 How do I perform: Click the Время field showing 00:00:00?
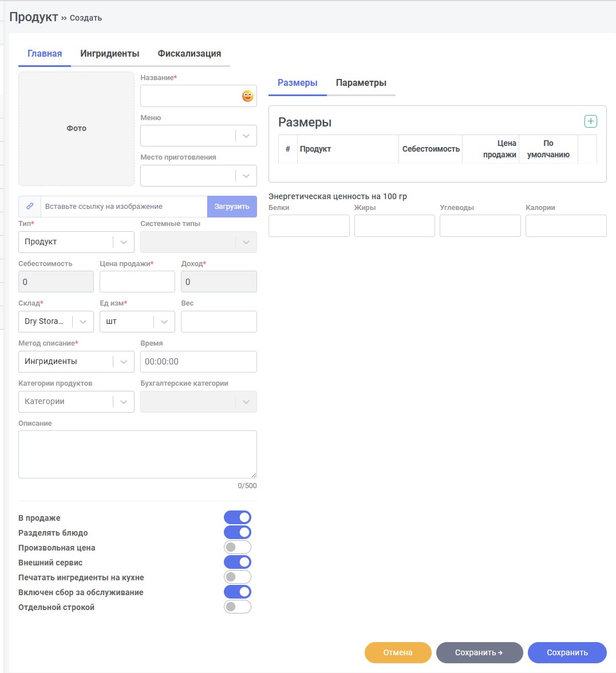pyautogui.click(x=198, y=362)
